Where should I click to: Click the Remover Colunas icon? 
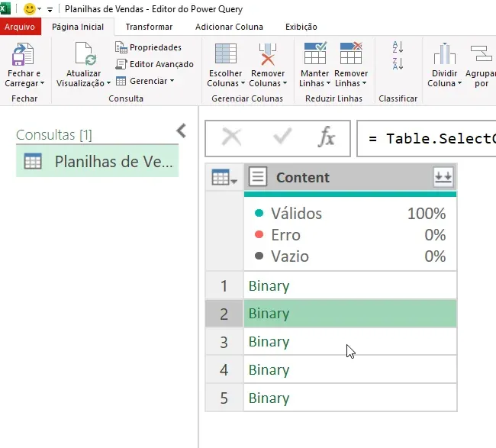tap(268, 54)
